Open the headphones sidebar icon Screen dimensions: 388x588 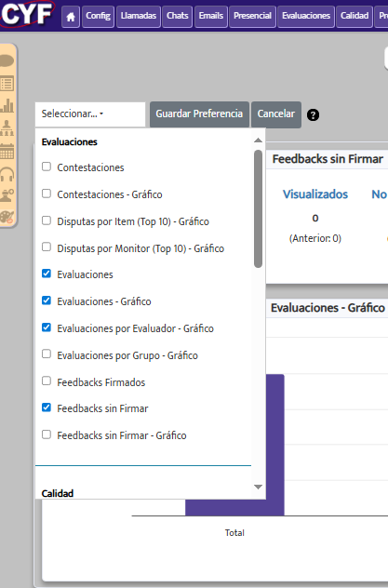click(x=7, y=174)
